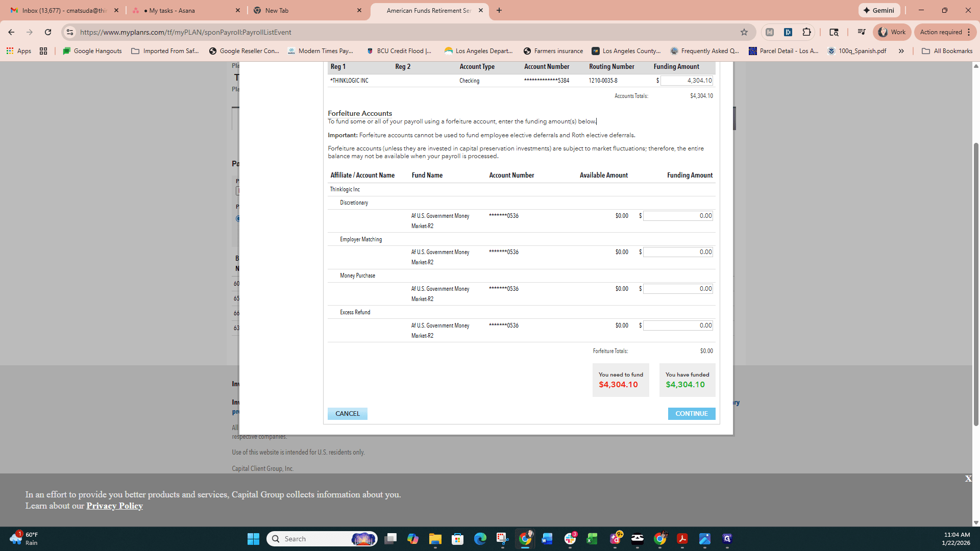Open the Google Hangouts bookmark
Screen dimensions: 980x551
coord(92,51)
